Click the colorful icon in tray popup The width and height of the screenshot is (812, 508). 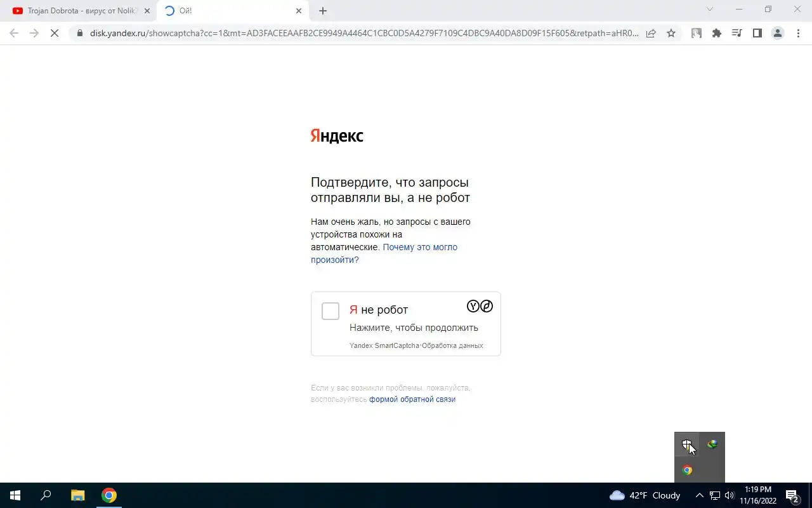pyautogui.click(x=712, y=444)
